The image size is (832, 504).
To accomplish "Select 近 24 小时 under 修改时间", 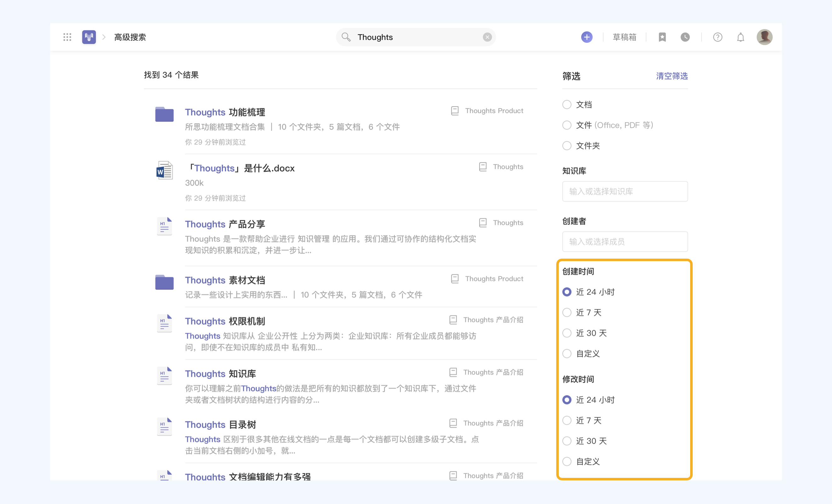I will pyautogui.click(x=567, y=400).
